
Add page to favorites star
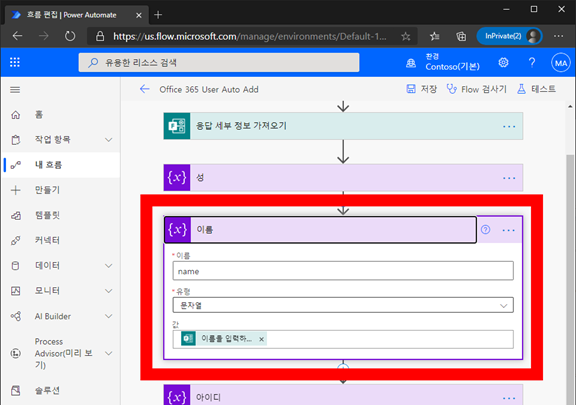(x=406, y=36)
